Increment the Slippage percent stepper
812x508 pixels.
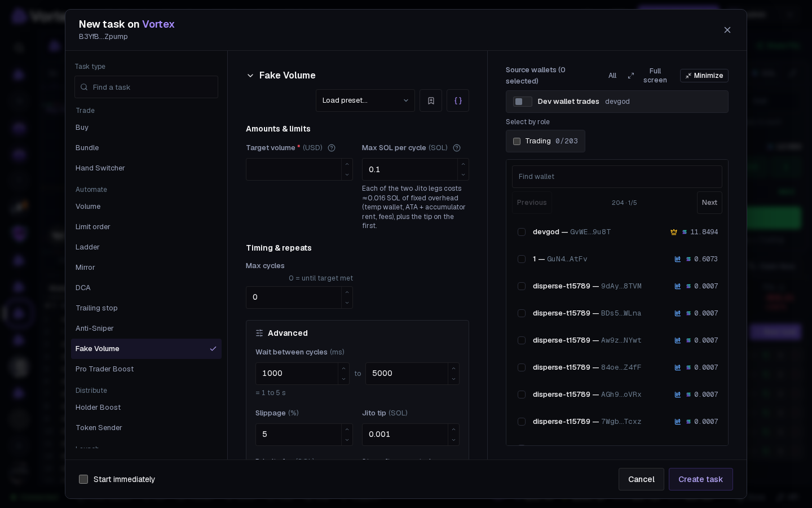click(x=347, y=430)
